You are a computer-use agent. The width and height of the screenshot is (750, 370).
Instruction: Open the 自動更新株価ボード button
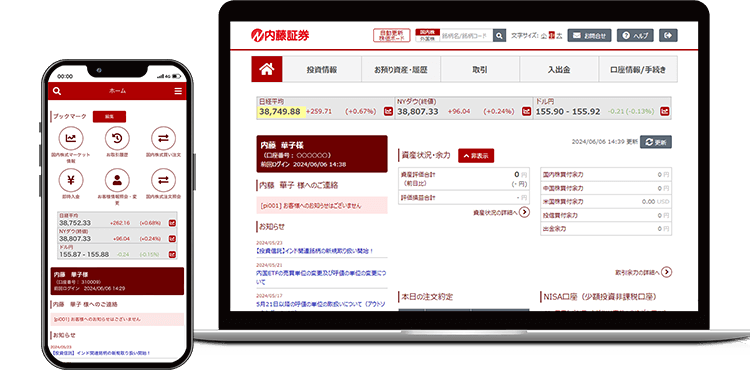[392, 35]
